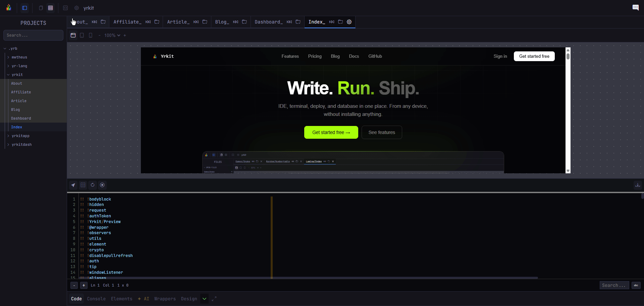Click the code brackets icon in top bar
The width and height of the screenshot is (644, 306).
coord(65,8)
